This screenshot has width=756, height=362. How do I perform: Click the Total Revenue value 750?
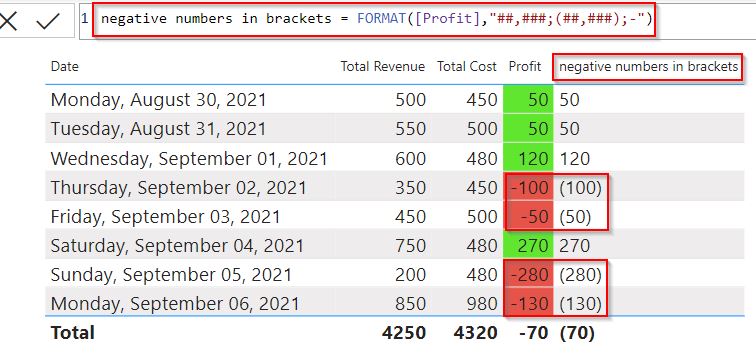click(410, 246)
